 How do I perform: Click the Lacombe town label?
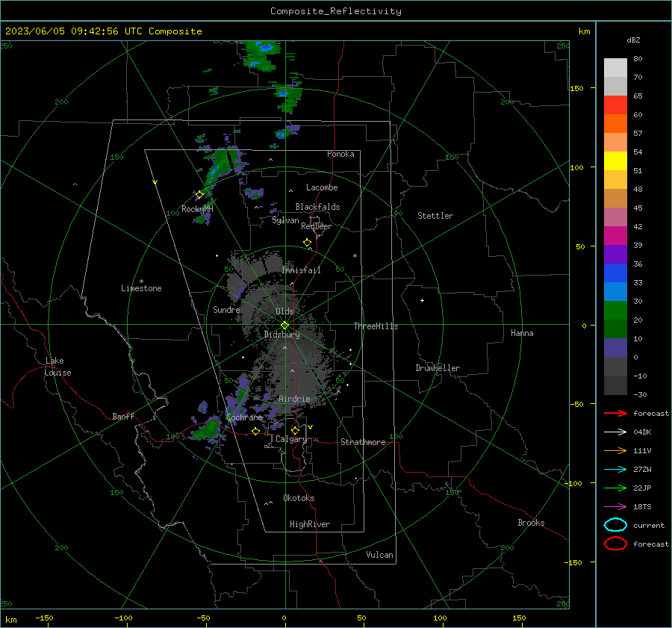(x=322, y=187)
